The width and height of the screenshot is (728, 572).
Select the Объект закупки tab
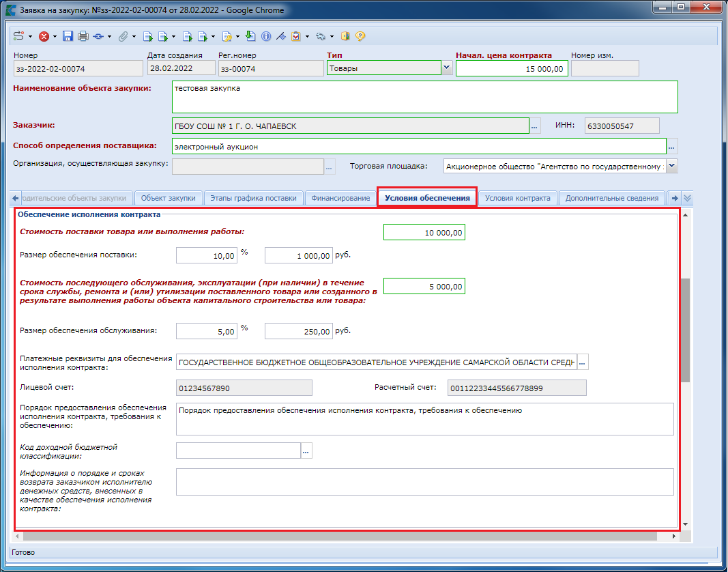[168, 198]
